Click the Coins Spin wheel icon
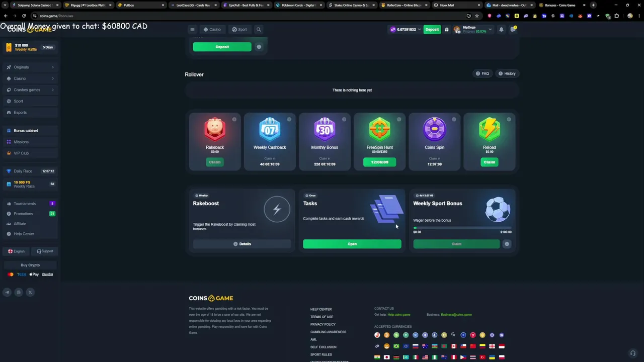644x362 pixels. [434, 129]
